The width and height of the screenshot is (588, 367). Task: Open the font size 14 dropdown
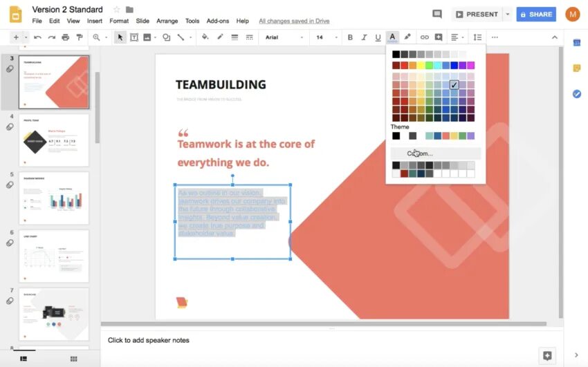327,37
